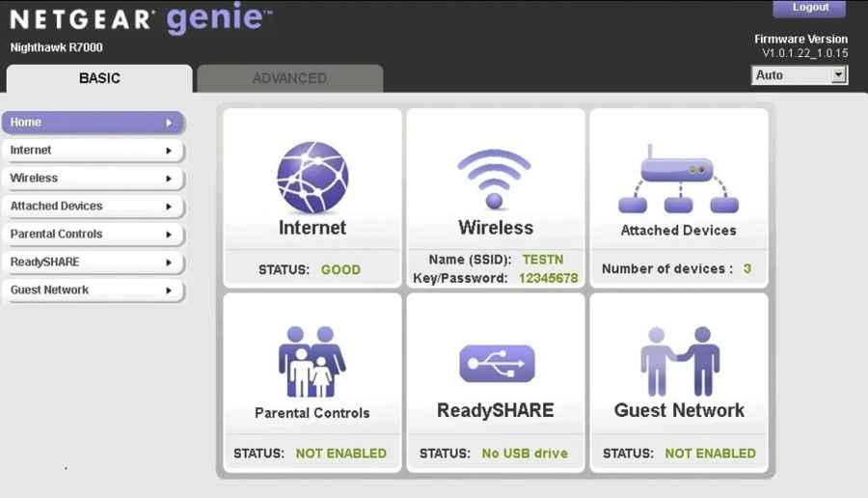Click the Internet tile title
Image resolution: width=868 pixels, height=498 pixels.
pos(312,228)
